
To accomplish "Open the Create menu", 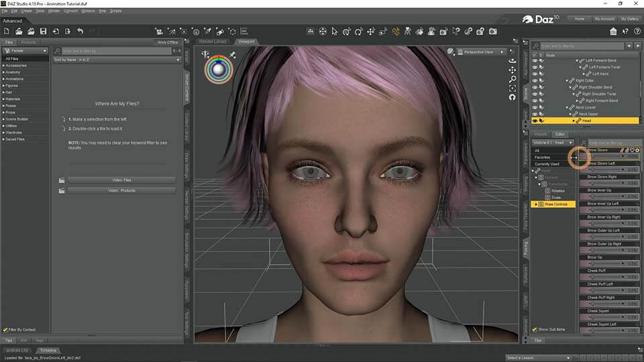I will point(26,11).
